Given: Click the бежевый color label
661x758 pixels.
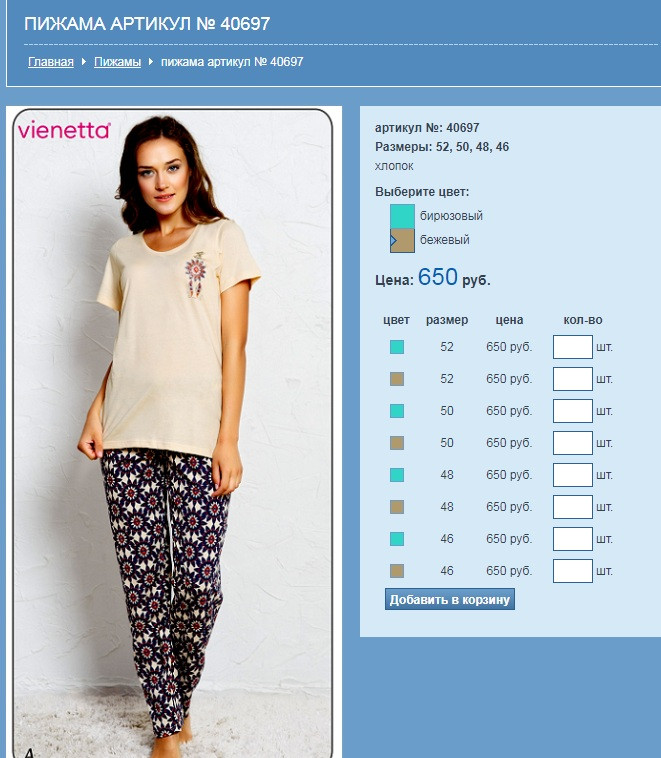Looking at the screenshot, I should (444, 240).
